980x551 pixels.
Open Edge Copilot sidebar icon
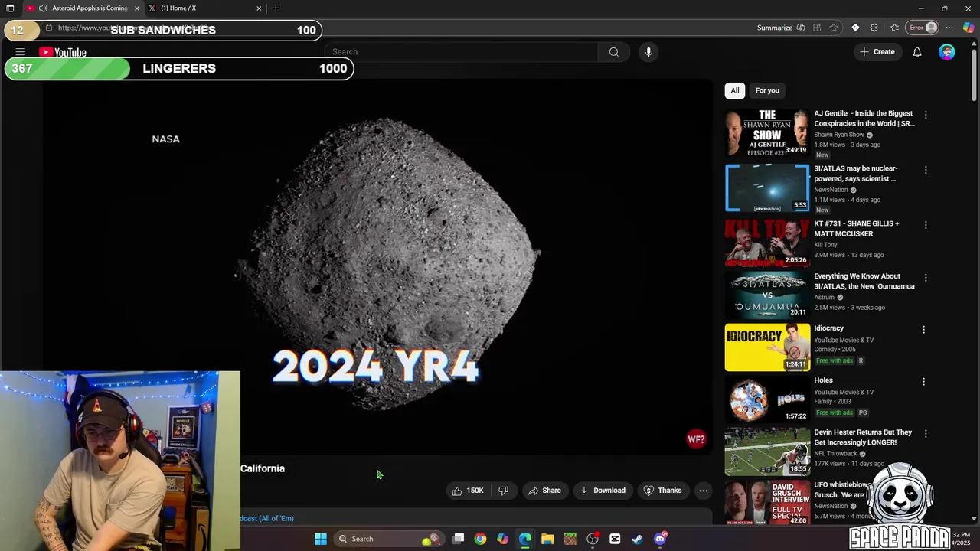(969, 28)
